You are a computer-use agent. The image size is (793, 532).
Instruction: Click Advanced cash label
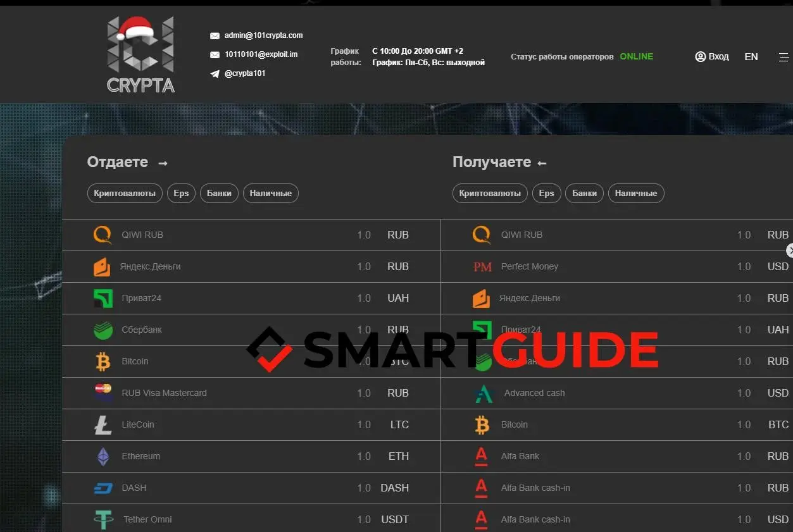[535, 393]
